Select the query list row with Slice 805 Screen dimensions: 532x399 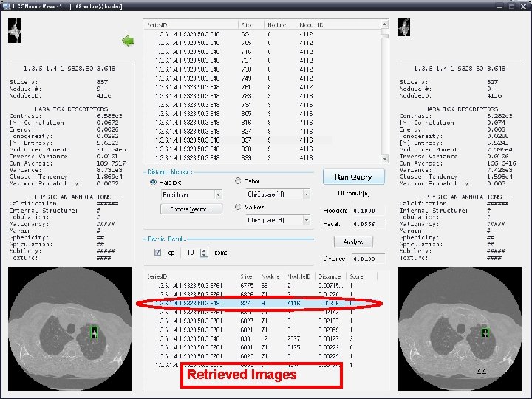237,114
